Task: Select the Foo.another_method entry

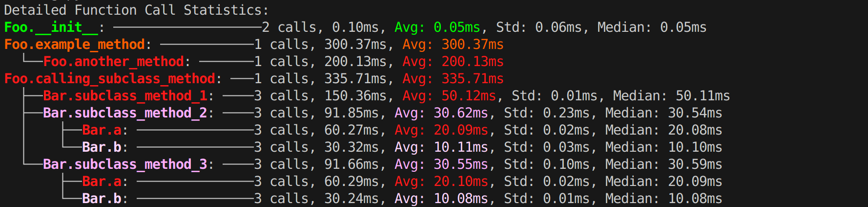Action: [114, 62]
